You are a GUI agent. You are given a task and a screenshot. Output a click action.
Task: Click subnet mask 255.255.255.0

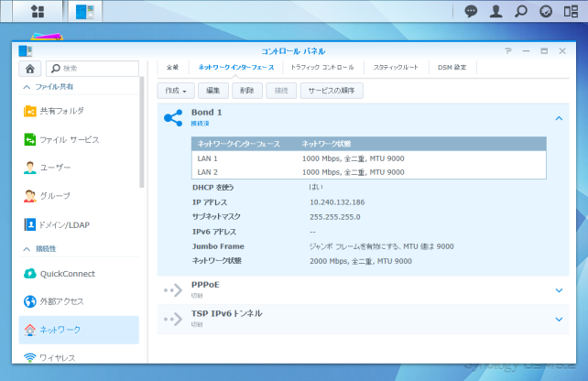(x=335, y=217)
